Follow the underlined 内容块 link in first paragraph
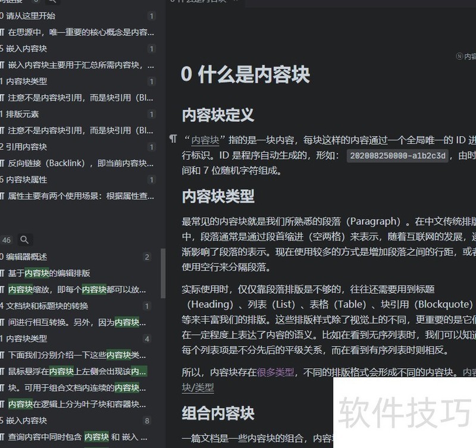 click(205, 140)
